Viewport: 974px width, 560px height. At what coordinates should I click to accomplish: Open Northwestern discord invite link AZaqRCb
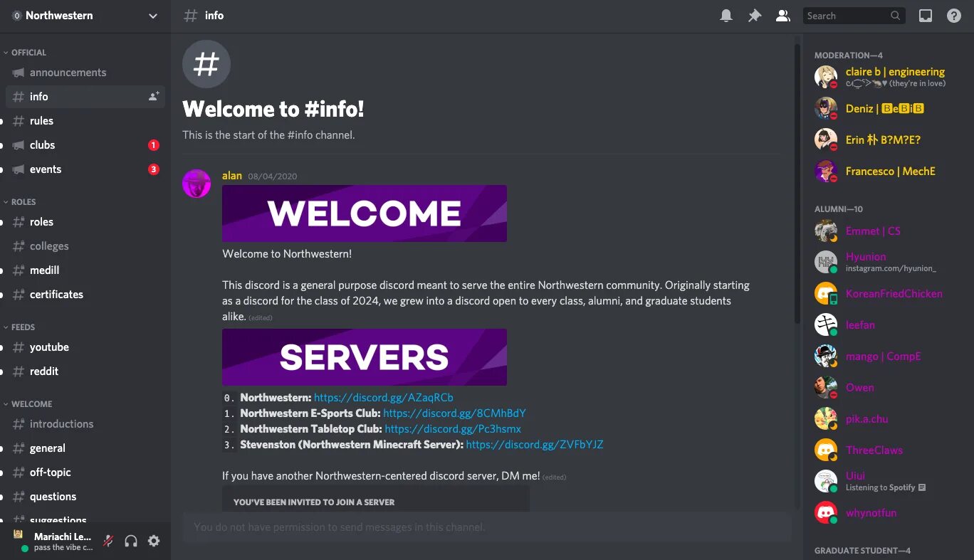[x=384, y=398]
